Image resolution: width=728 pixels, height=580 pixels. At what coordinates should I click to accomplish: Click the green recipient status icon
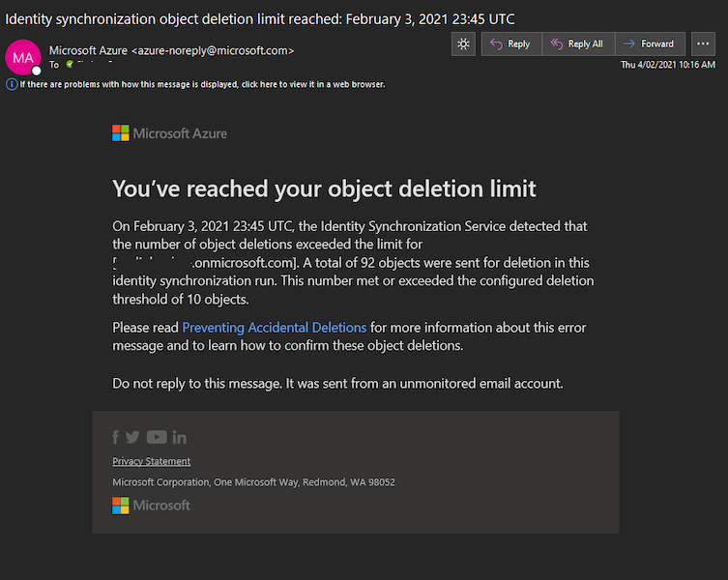pos(70,64)
